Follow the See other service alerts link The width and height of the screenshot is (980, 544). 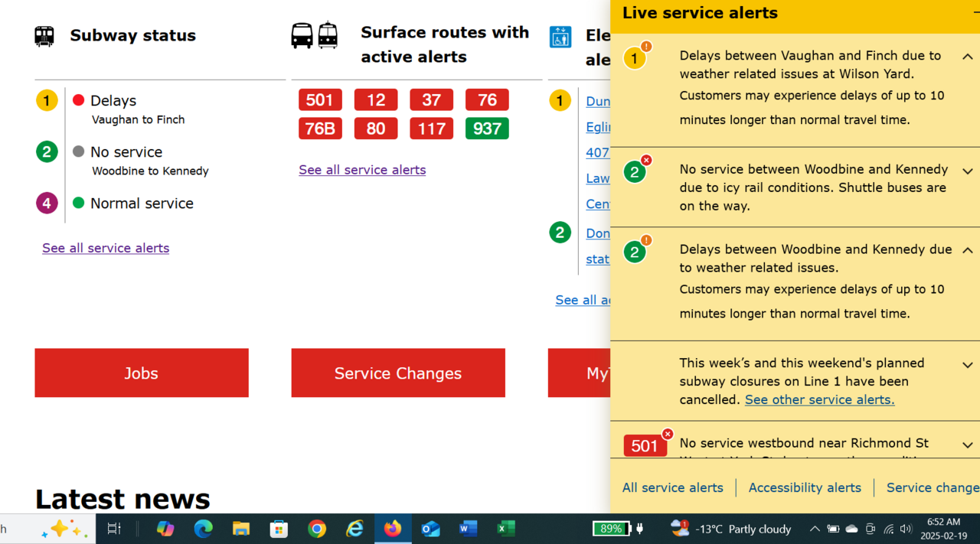click(819, 399)
